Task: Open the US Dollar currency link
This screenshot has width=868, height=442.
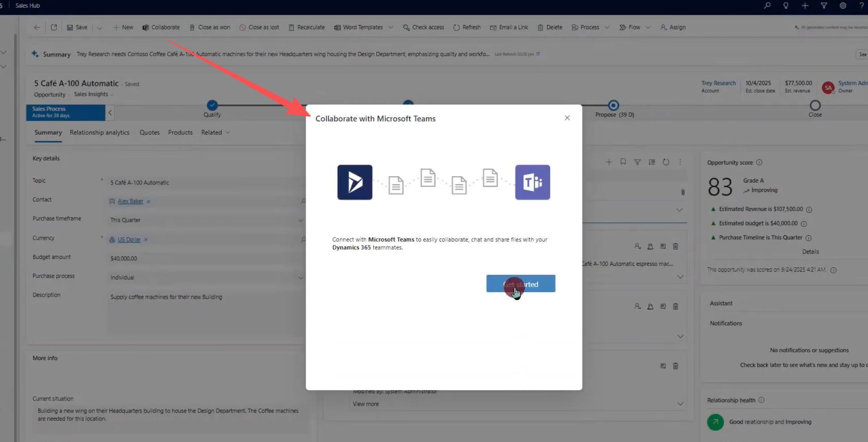Action: point(129,240)
